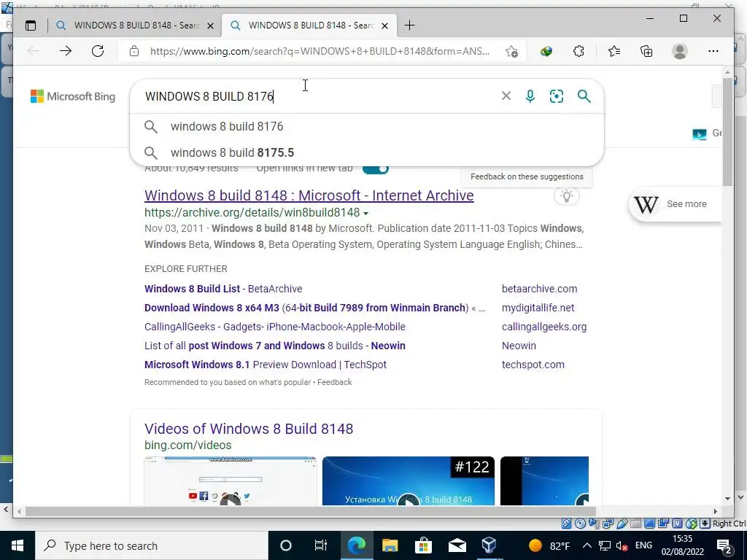
Task: Open List of all post Windows 7 builds Neowin link
Action: 275,346
